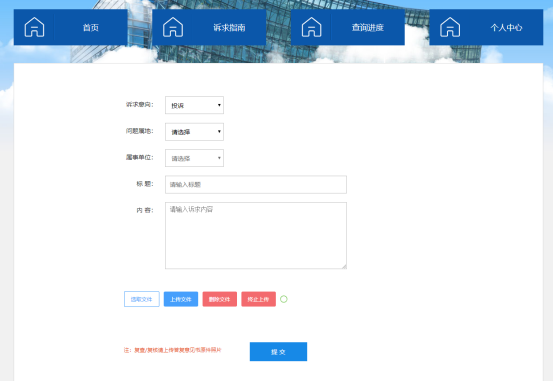Focus the 标题 input field

click(256, 184)
